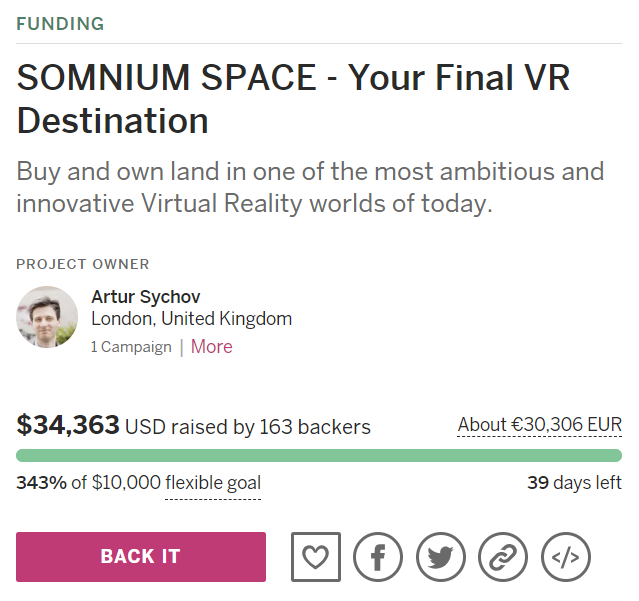Screen dimensions: 639x601
Task: Click the green funding progress bar
Action: pos(319,455)
